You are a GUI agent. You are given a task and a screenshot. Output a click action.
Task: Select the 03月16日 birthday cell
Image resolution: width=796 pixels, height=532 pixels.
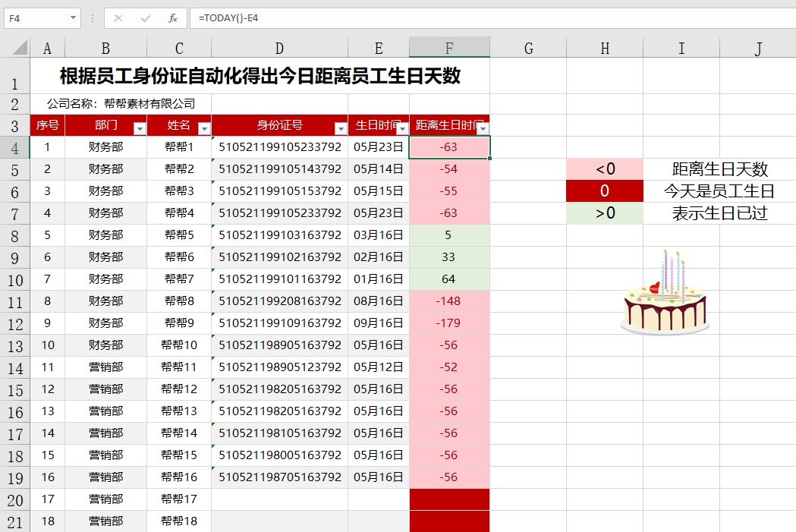379,235
